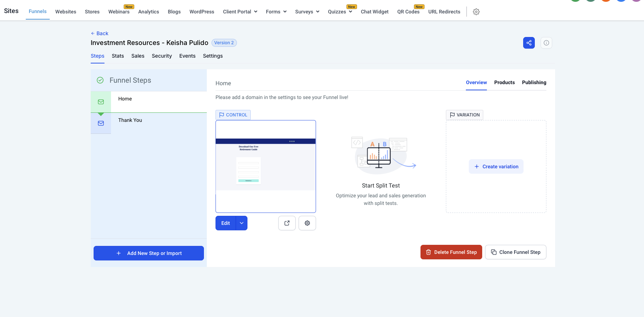Switch to the Sales tab
The image size is (644, 317).
[x=138, y=56]
